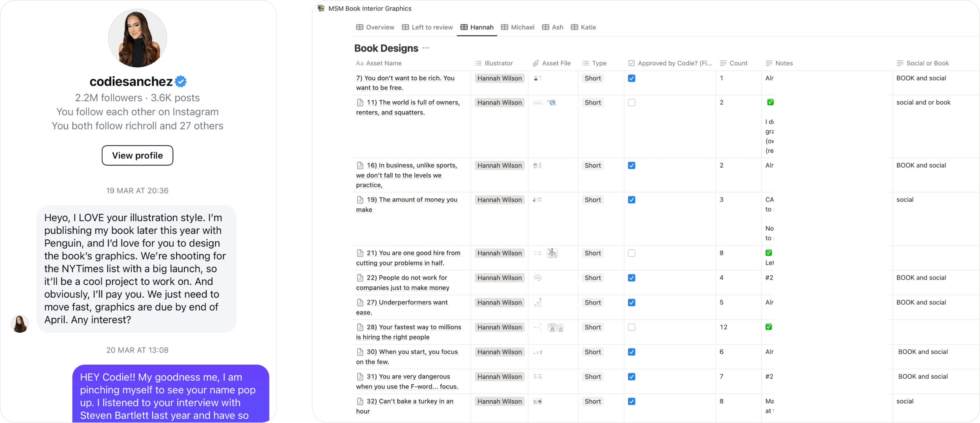
Task: Click the page icon for row 32 turkey
Action: 360,401
